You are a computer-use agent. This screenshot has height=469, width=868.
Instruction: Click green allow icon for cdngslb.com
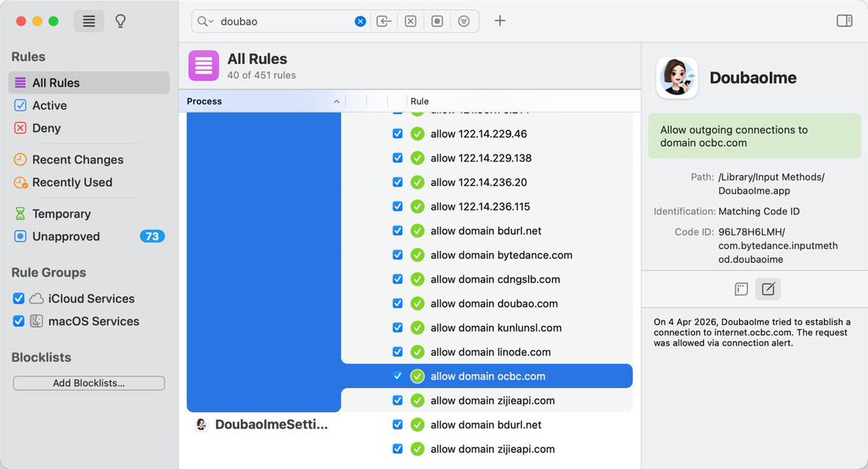(x=417, y=279)
